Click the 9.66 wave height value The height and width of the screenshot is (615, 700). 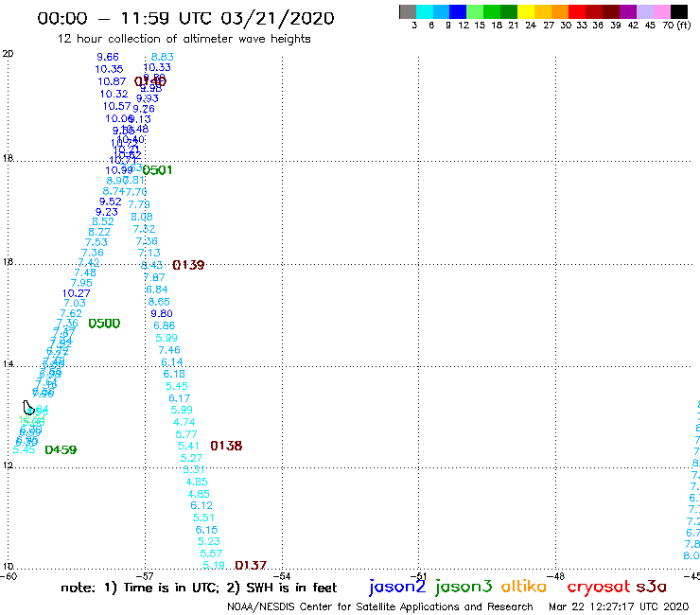point(108,57)
